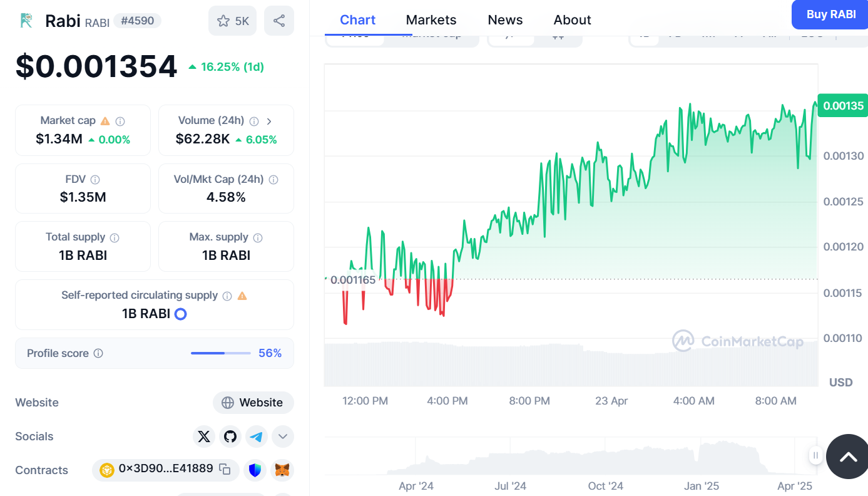Expand more Socials with chevron dropdown
Viewport: 868px width, 496px height.
tap(282, 437)
